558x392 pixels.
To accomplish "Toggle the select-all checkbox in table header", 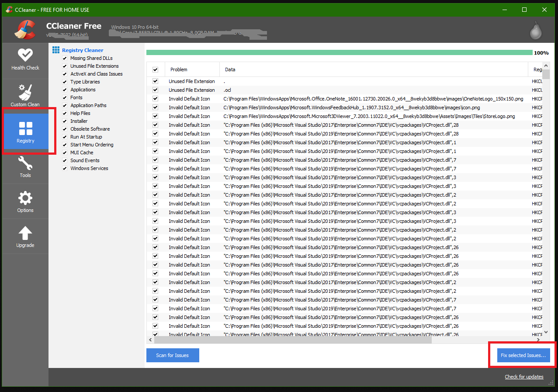I will (x=155, y=69).
